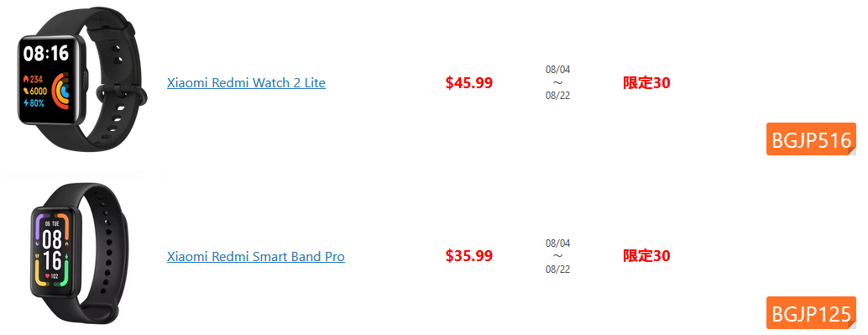The height and width of the screenshot is (335, 868).
Task: Click the 80% battery indicator on watch face
Action: [34, 103]
